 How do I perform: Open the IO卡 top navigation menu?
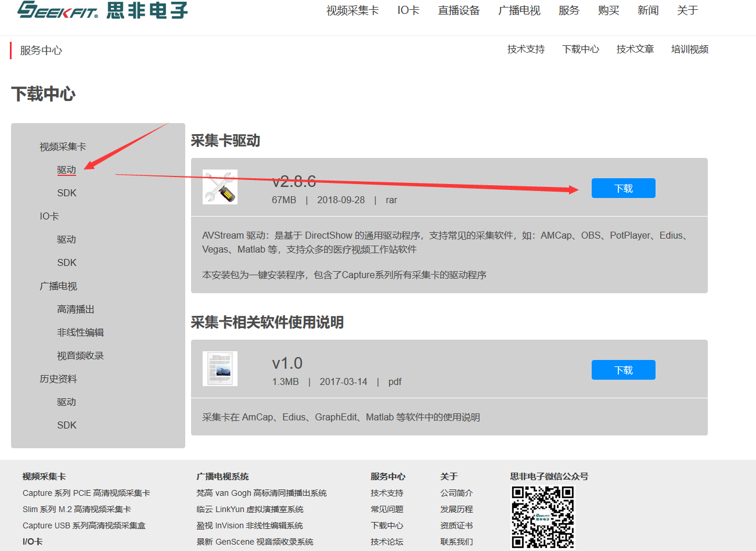point(408,10)
